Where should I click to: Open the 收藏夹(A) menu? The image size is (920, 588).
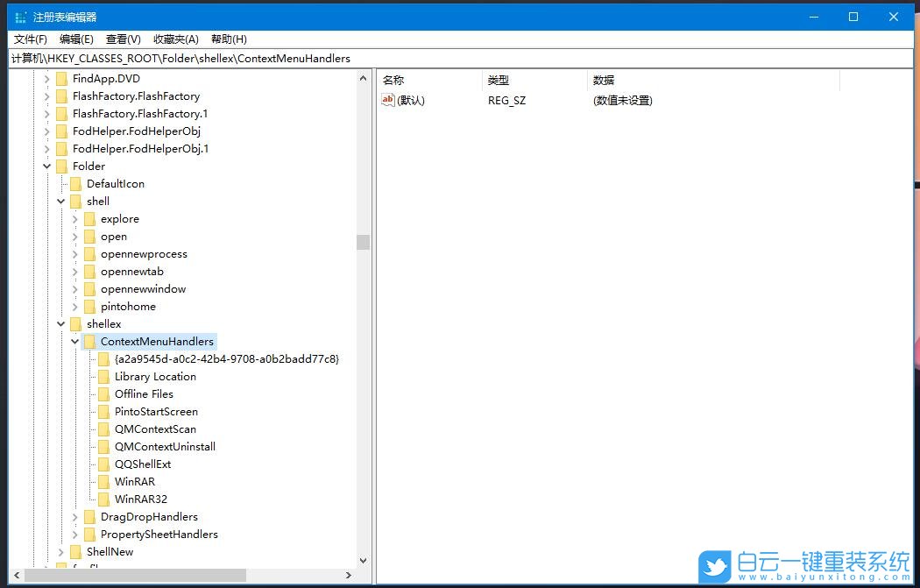[174, 39]
